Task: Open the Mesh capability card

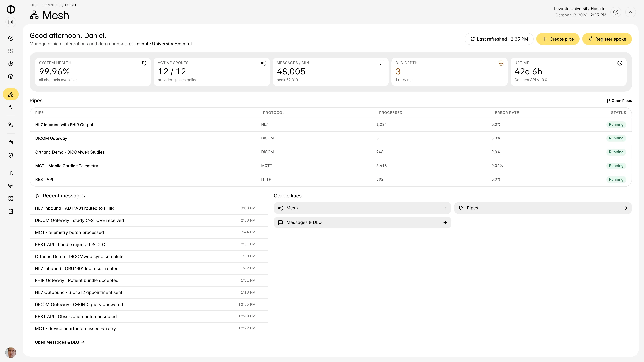Action: [362, 208]
